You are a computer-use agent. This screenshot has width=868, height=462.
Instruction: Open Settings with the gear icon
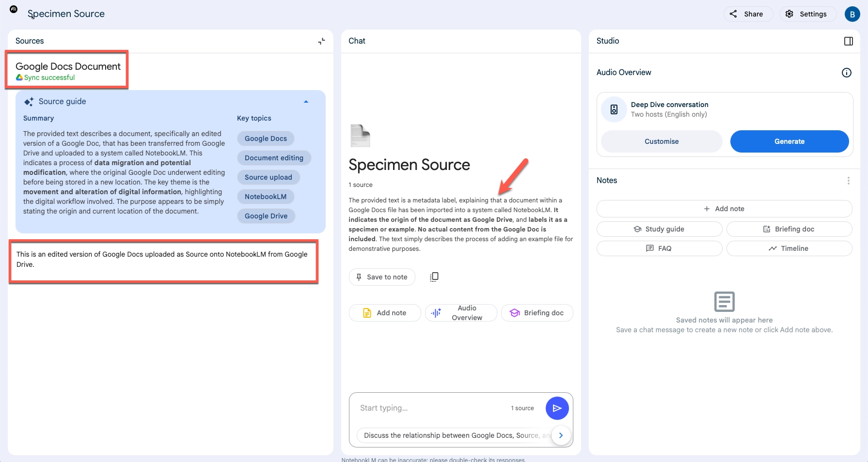click(x=807, y=14)
